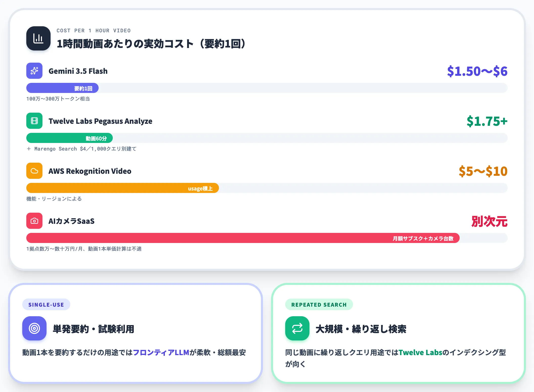
Task: Click the $1.50〜$6 price value
Action: [477, 71]
